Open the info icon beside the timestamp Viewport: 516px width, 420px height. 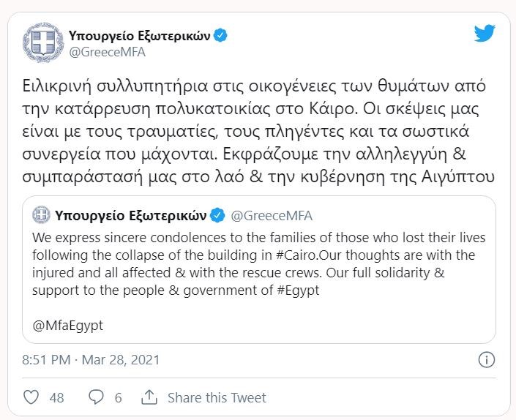click(486, 360)
